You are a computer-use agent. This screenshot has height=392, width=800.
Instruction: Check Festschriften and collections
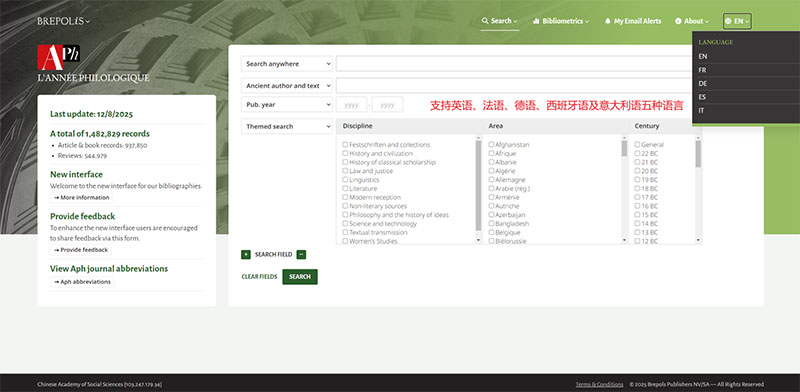[x=345, y=144]
